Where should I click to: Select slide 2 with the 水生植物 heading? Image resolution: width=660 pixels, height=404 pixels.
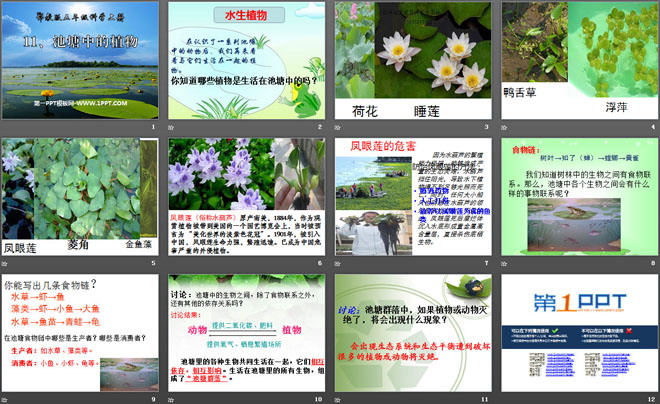click(247, 61)
